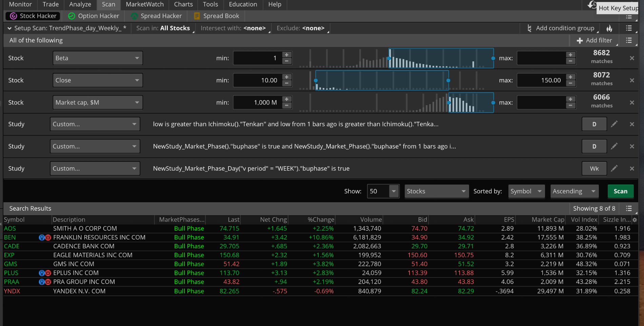Run the scan with green Scan button
The height and width of the screenshot is (326, 644).
point(620,191)
